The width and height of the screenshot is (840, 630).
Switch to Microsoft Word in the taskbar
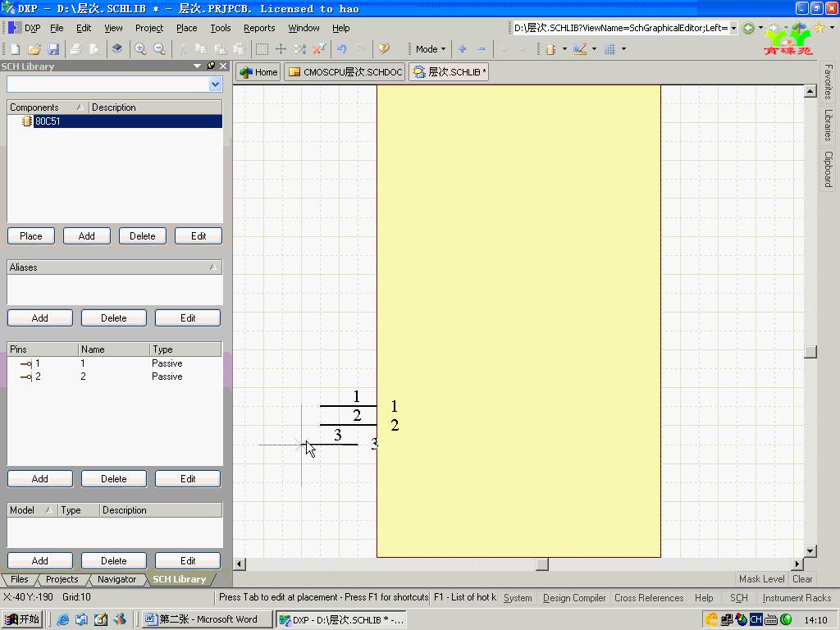point(206,619)
